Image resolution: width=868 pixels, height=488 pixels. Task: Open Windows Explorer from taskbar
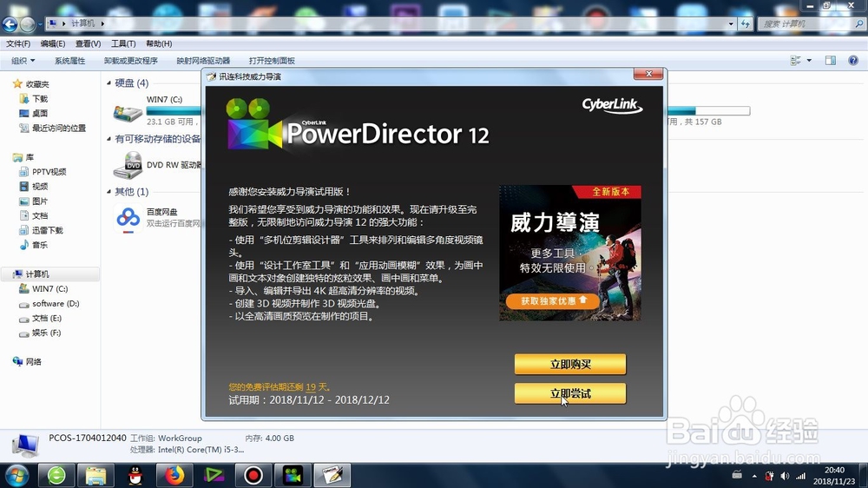click(95, 475)
